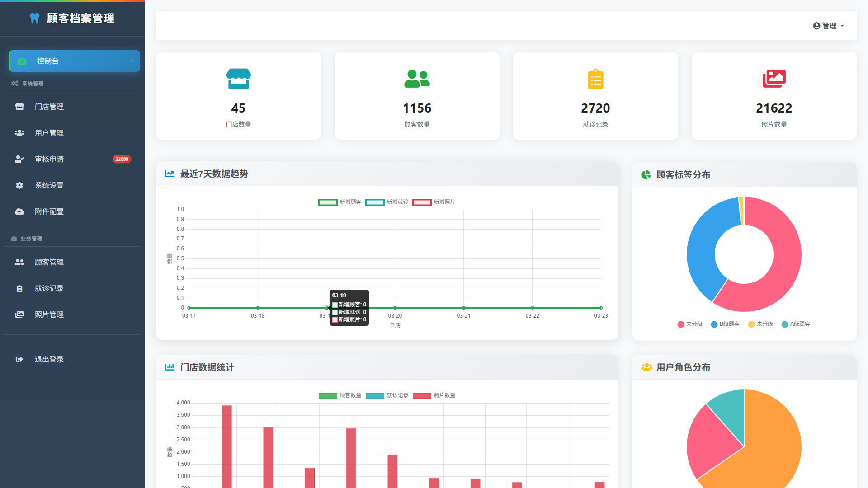The image size is (868, 488).
Task: Click the green customers icon above 顾客数量
Action: point(417,79)
